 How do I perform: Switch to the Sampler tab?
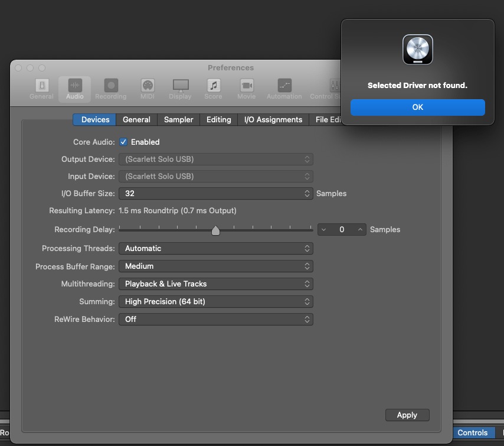178,119
